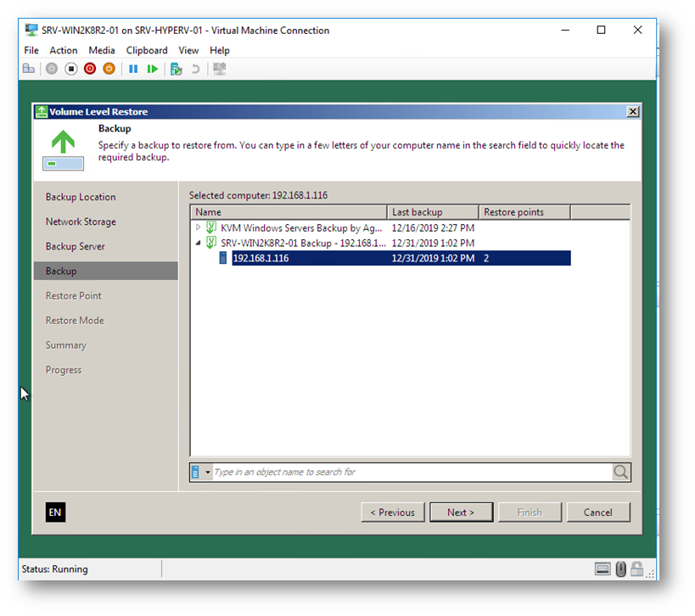Click the KVM backup job Veeam icon

pos(211,227)
